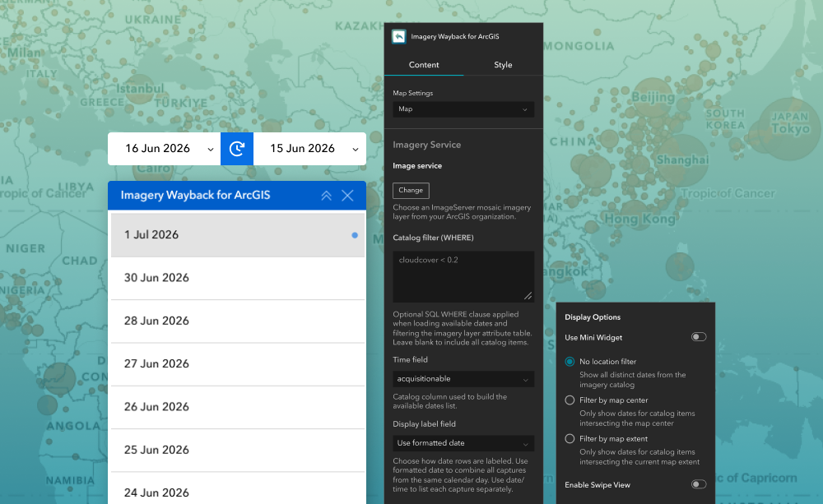Image resolution: width=823 pixels, height=504 pixels.
Task: Open the 16 Jun 2026 date dropdown
Action: tap(165, 149)
